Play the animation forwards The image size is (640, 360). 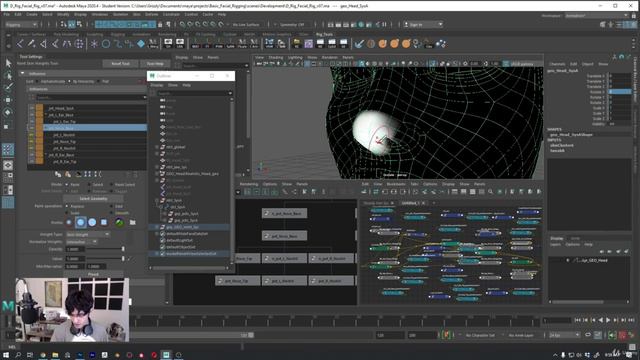tap(608, 320)
